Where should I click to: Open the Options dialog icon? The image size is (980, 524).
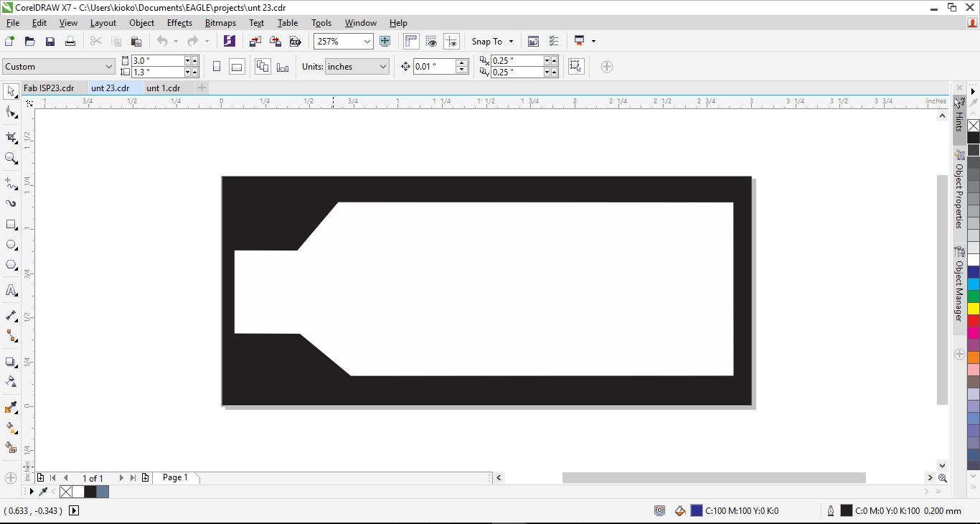553,42
